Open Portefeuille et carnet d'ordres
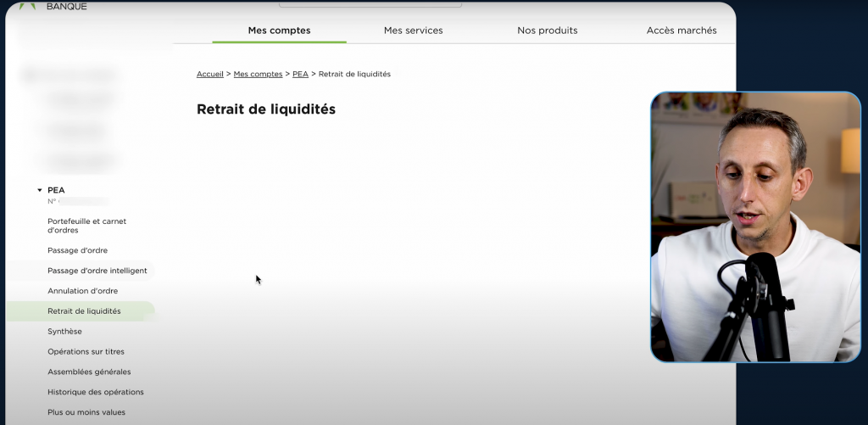The height and width of the screenshot is (425, 868). (86, 226)
